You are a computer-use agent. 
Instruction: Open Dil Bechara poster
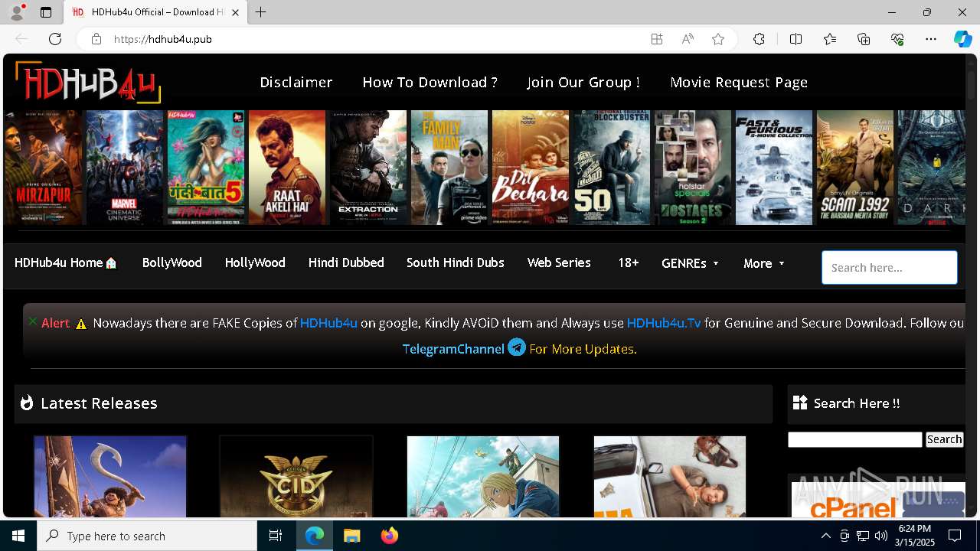[531, 168]
